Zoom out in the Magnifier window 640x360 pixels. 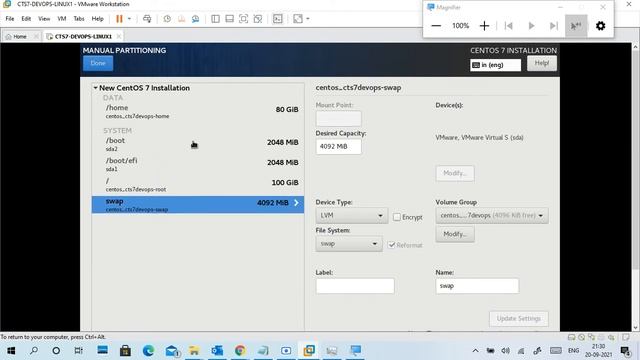pyautogui.click(x=436, y=26)
